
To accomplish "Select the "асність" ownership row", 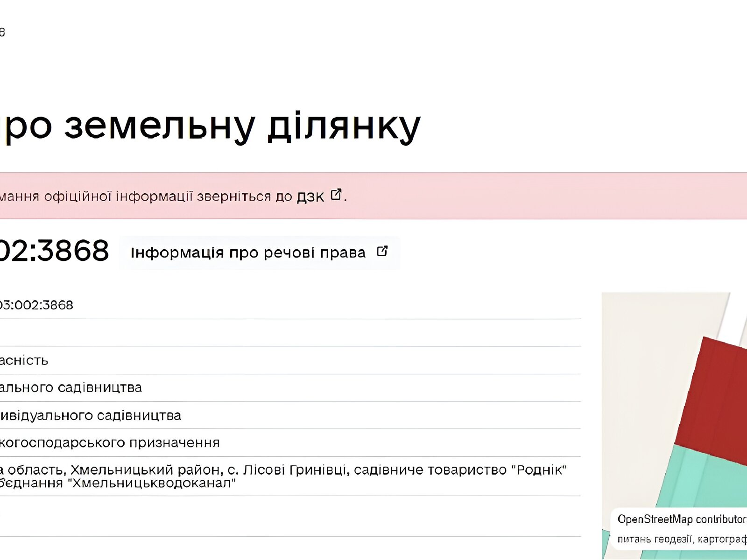I will tap(24, 360).
